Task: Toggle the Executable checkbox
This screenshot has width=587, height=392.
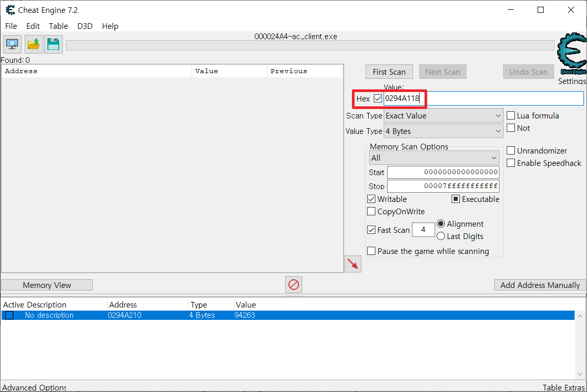Action: pyautogui.click(x=456, y=199)
